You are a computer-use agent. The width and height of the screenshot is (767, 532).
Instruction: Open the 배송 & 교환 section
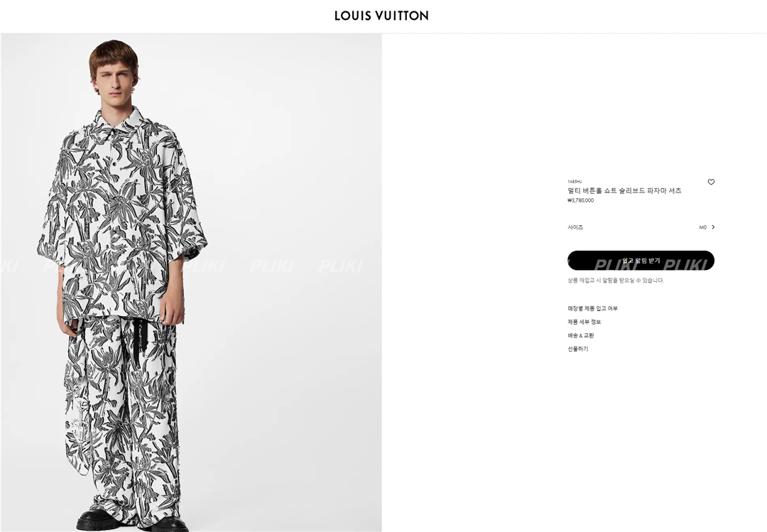click(x=581, y=336)
